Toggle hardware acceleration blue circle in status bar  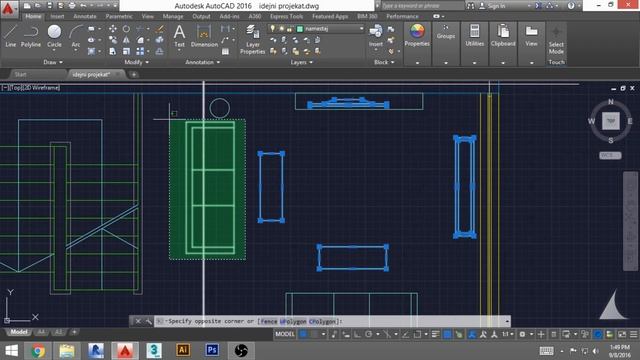click(598, 334)
